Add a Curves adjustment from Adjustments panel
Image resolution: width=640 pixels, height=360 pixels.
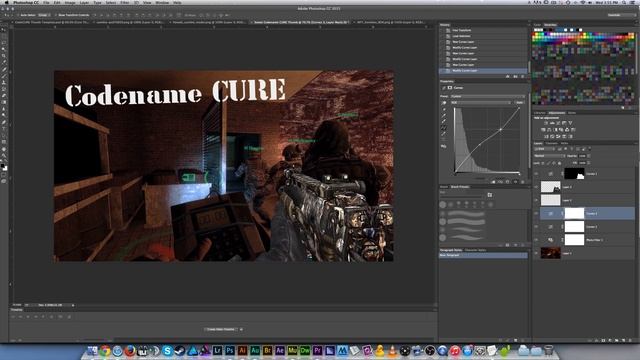pos(558,123)
